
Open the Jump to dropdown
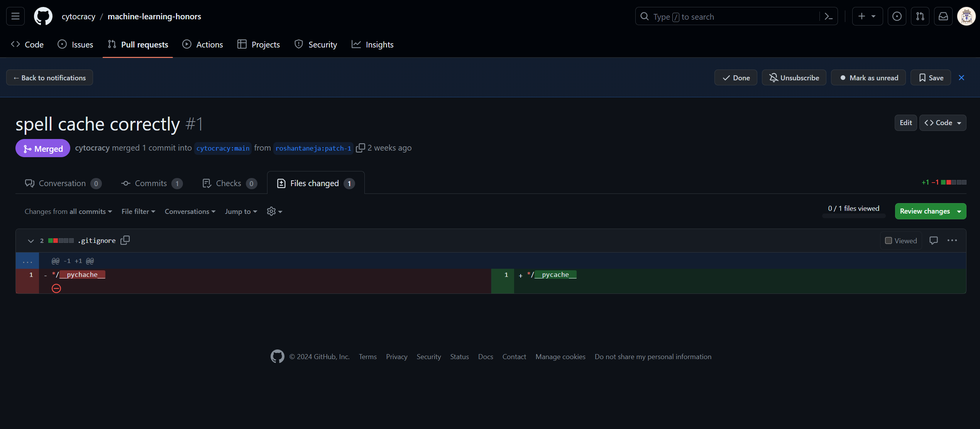pyautogui.click(x=241, y=212)
